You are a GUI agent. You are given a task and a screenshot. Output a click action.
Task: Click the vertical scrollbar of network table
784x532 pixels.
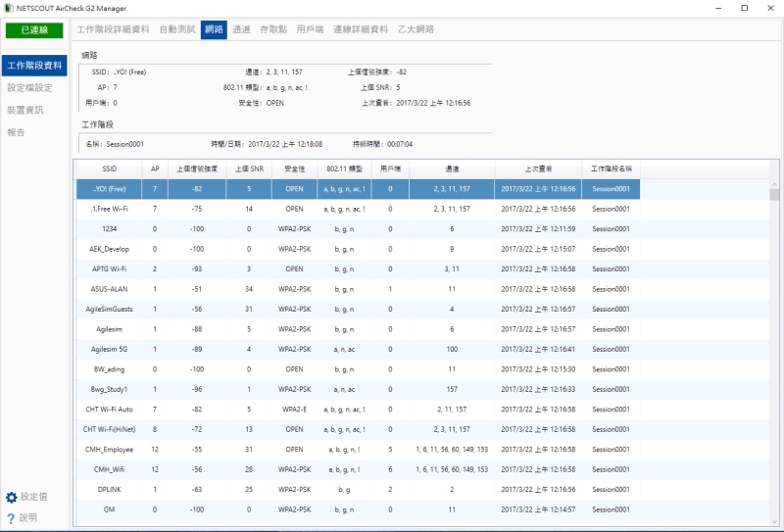pos(775,343)
